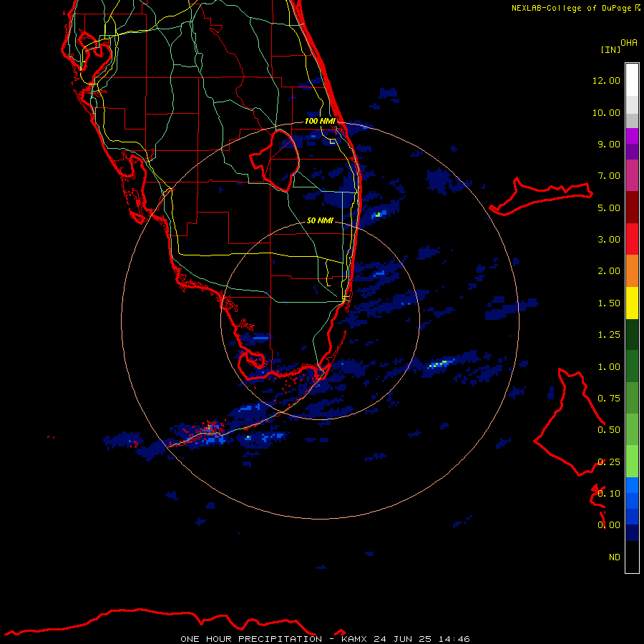644x644 pixels.
Task: Click the 50 NMI range ring label
Action: pyautogui.click(x=320, y=220)
